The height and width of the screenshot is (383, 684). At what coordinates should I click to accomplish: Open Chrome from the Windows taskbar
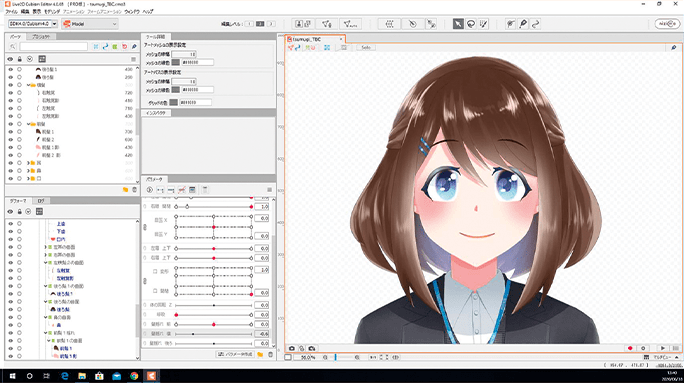(134, 376)
